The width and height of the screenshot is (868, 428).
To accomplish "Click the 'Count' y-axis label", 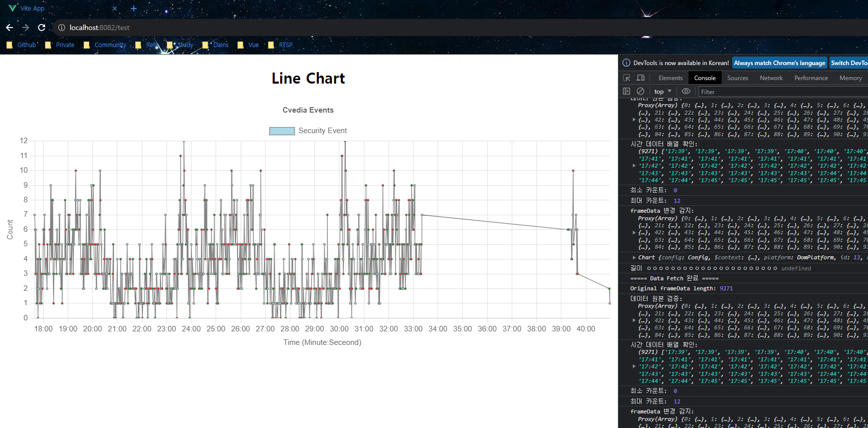I will click(x=10, y=229).
